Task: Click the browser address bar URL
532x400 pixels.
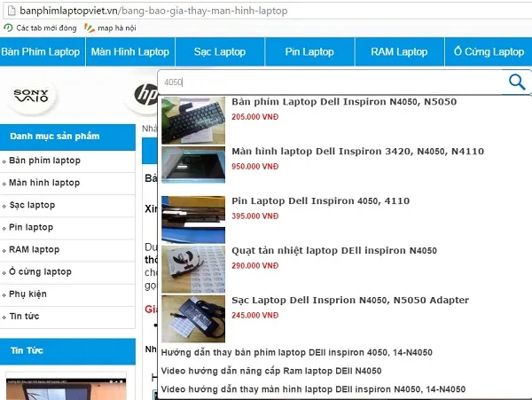Action: point(153,11)
